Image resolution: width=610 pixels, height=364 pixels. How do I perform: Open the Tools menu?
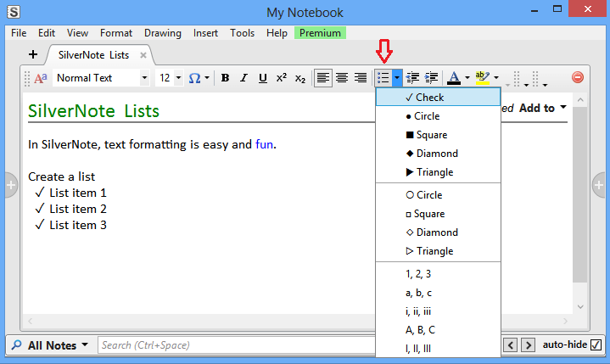[242, 33]
